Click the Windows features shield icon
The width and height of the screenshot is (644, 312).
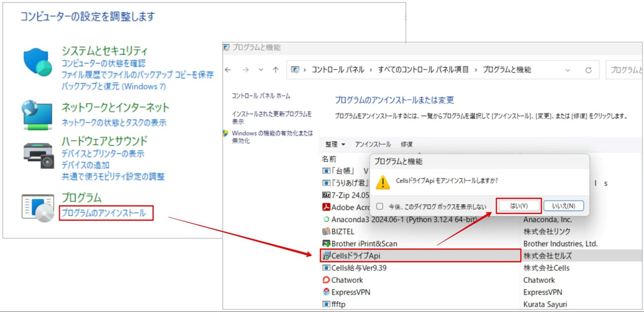pyautogui.click(x=226, y=133)
